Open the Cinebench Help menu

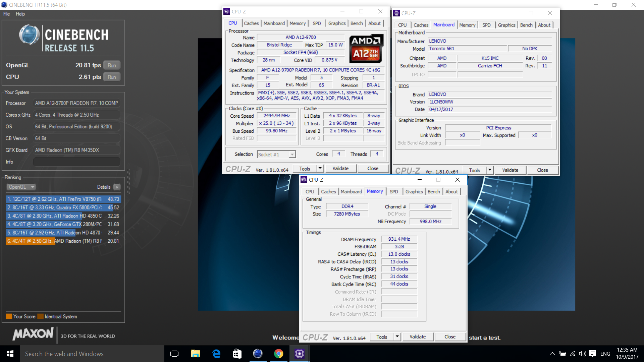pos(20,14)
